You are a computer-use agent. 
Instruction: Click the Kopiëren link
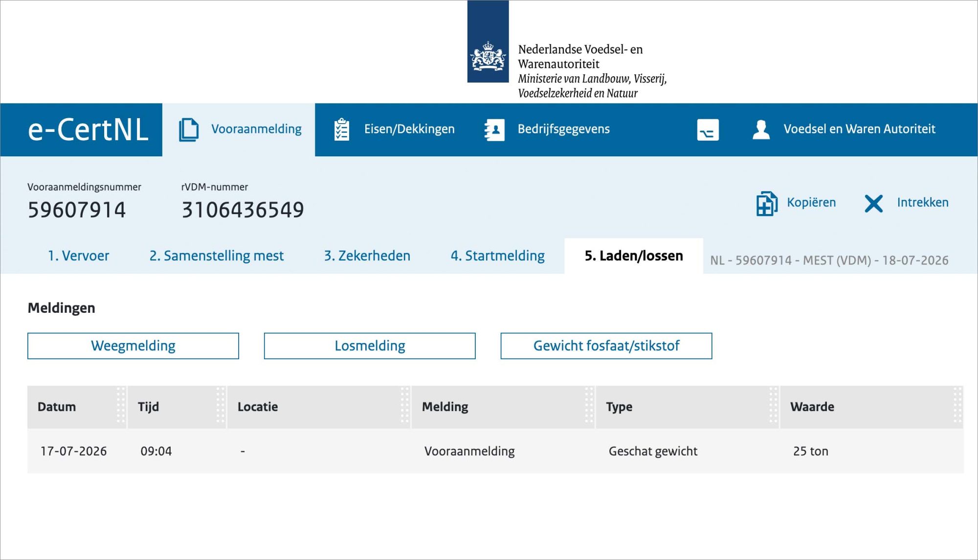tap(811, 202)
